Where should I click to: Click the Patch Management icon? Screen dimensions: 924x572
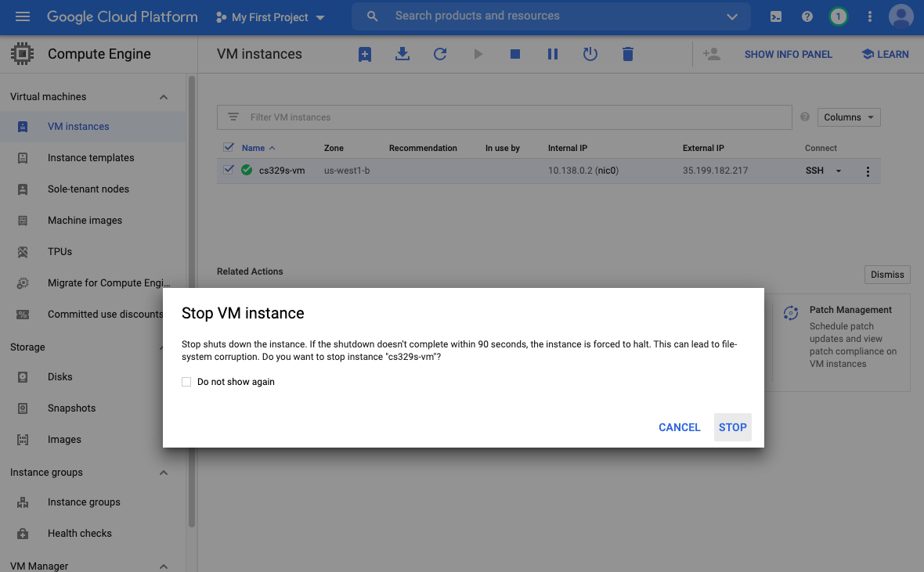click(791, 313)
